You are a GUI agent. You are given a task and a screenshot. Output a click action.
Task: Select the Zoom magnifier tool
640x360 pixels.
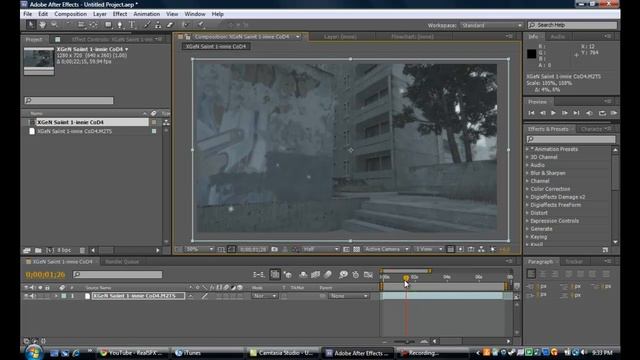click(x=54, y=25)
